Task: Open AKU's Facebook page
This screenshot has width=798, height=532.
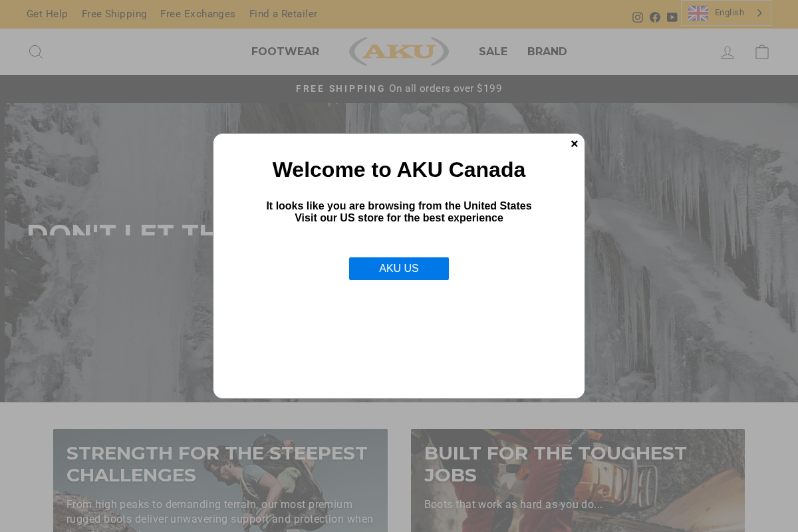Action: (x=656, y=17)
